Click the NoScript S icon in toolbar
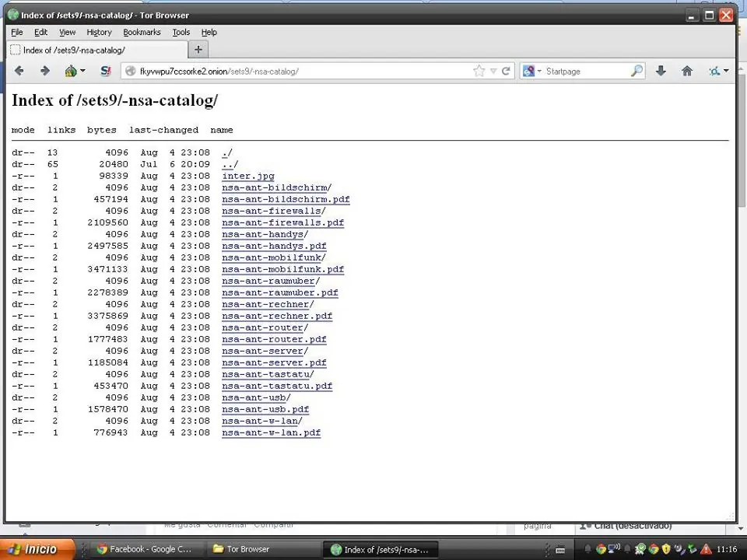The height and width of the screenshot is (560, 747). [x=105, y=71]
